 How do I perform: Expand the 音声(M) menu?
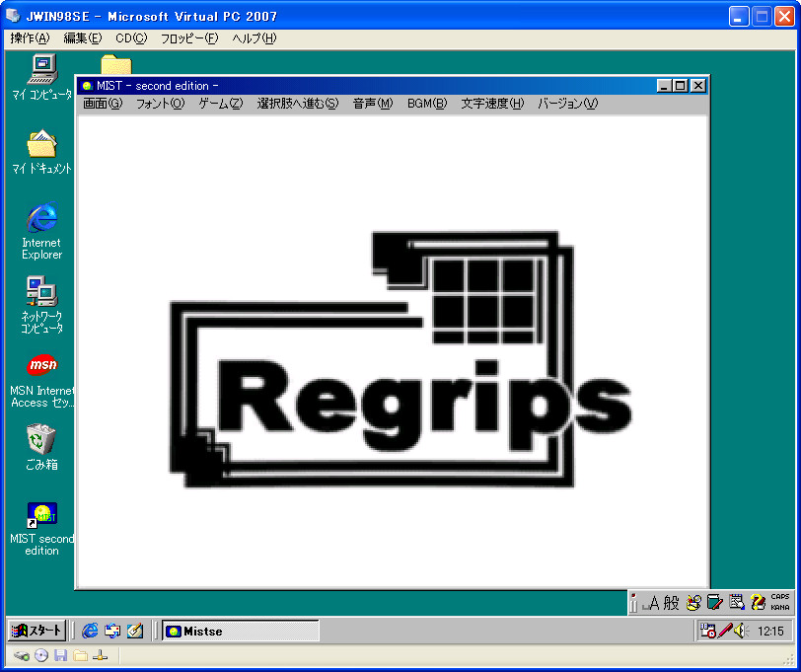coord(372,104)
